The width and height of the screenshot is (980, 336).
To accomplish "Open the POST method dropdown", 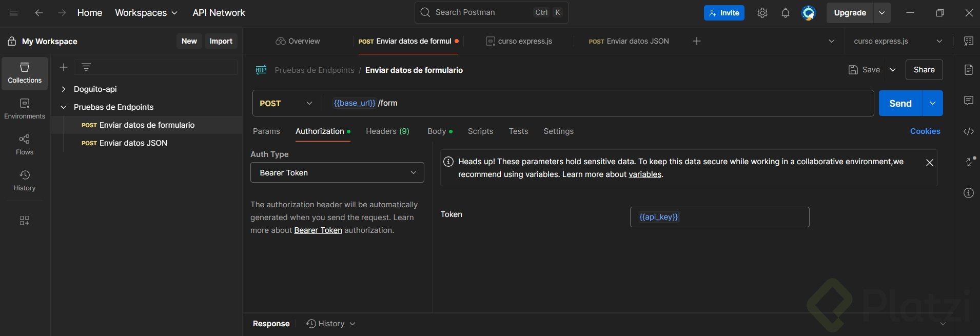I will click(286, 103).
